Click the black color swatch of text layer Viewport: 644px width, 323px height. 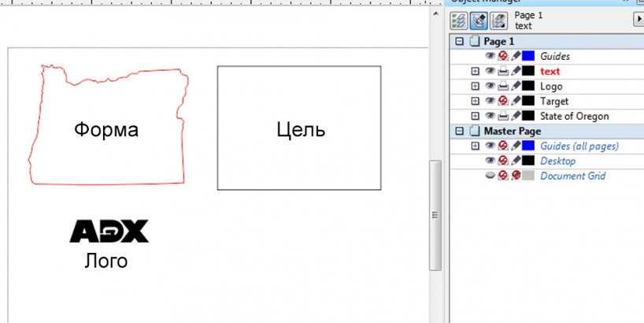tap(528, 71)
